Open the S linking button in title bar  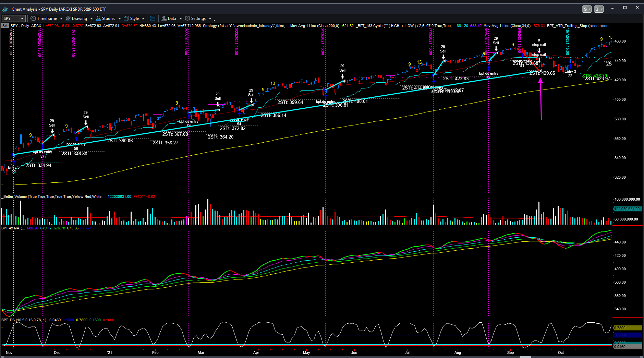point(587,9)
